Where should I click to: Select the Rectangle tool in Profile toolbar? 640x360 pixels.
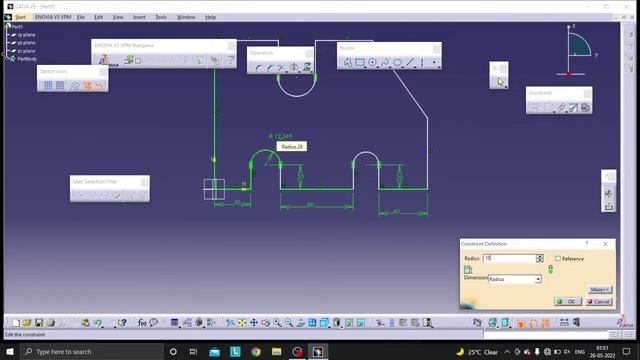[x=360, y=62]
